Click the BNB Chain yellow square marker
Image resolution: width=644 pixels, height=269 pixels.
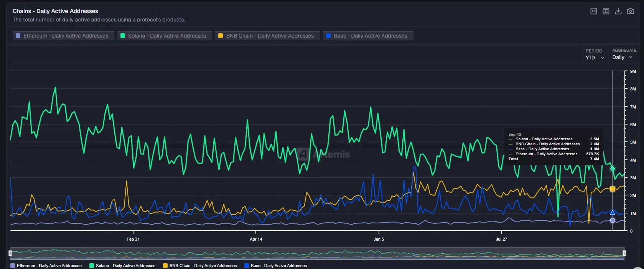[613, 189]
